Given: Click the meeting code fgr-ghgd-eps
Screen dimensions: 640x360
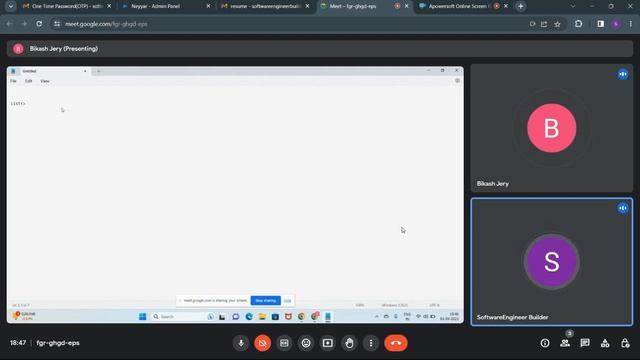Looking at the screenshot, I should tap(58, 343).
